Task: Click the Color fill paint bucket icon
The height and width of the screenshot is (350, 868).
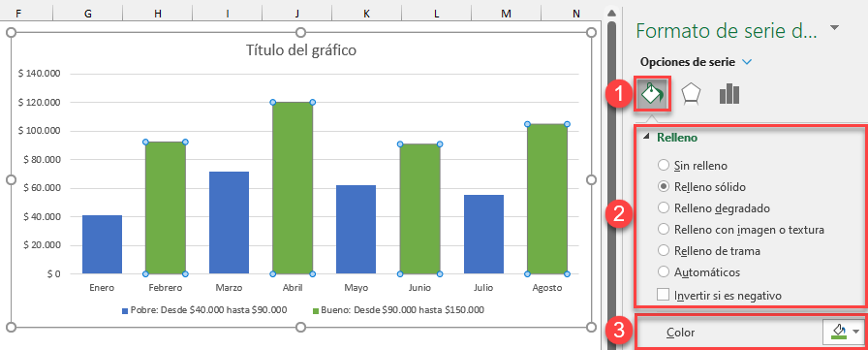Action: click(x=839, y=332)
